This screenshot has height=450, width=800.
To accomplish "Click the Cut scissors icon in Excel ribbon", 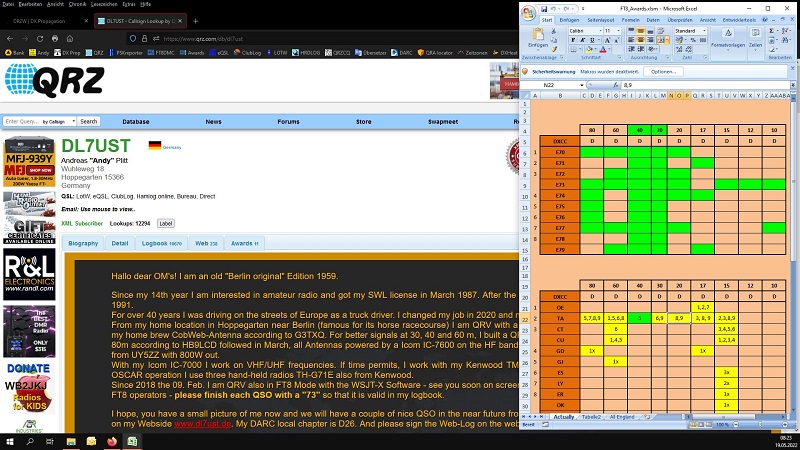I will click(x=554, y=31).
